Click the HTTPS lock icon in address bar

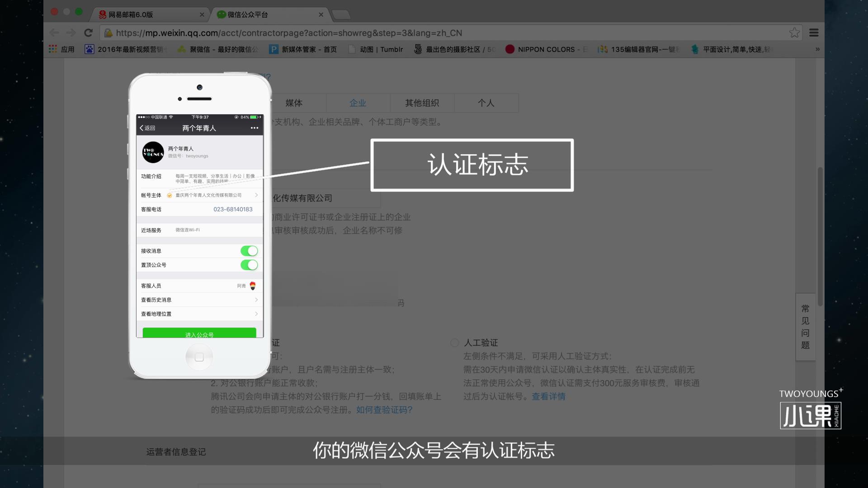(x=108, y=33)
